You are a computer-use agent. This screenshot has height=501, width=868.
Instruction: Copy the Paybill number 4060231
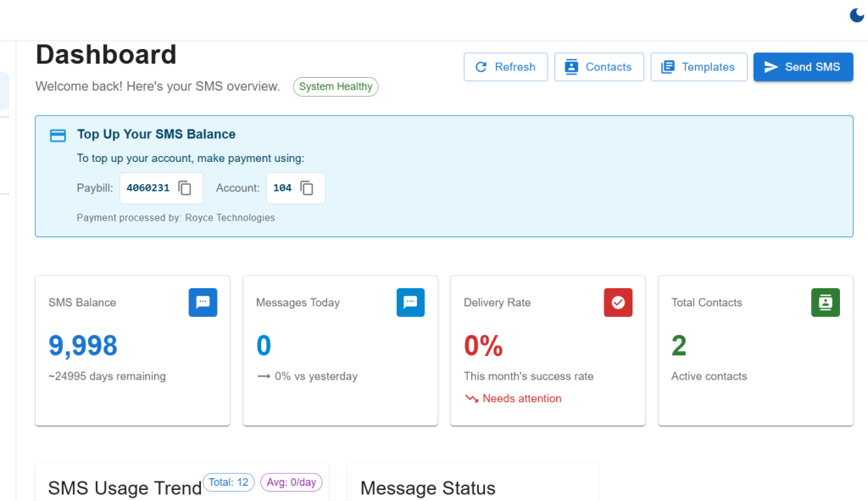click(185, 188)
